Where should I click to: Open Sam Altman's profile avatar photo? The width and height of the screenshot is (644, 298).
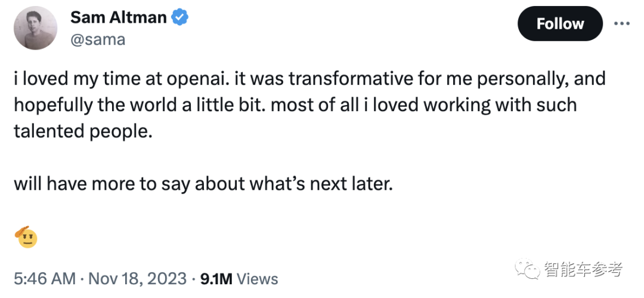coord(35,27)
